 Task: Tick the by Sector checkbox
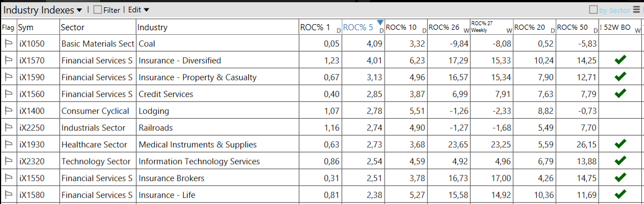[x=593, y=10]
